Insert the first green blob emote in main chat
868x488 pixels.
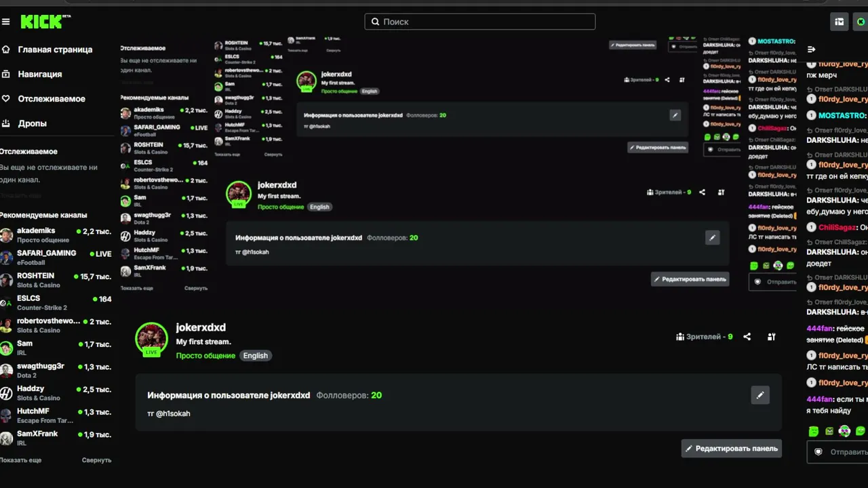coord(814,431)
